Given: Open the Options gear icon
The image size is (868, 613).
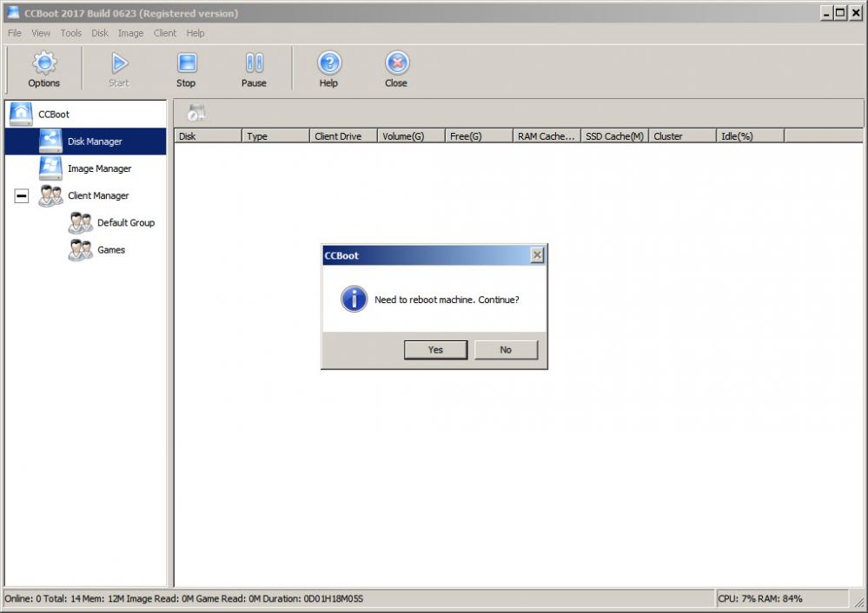Looking at the screenshot, I should click(44, 63).
